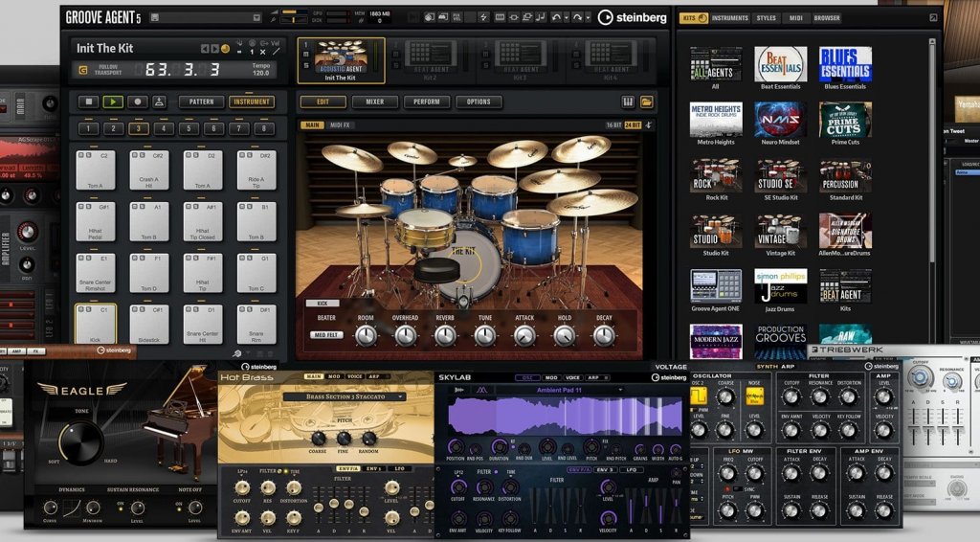The width and height of the screenshot is (980, 542).
Task: Toggle Hot Brass filter enable indicator
Action: pos(285,471)
